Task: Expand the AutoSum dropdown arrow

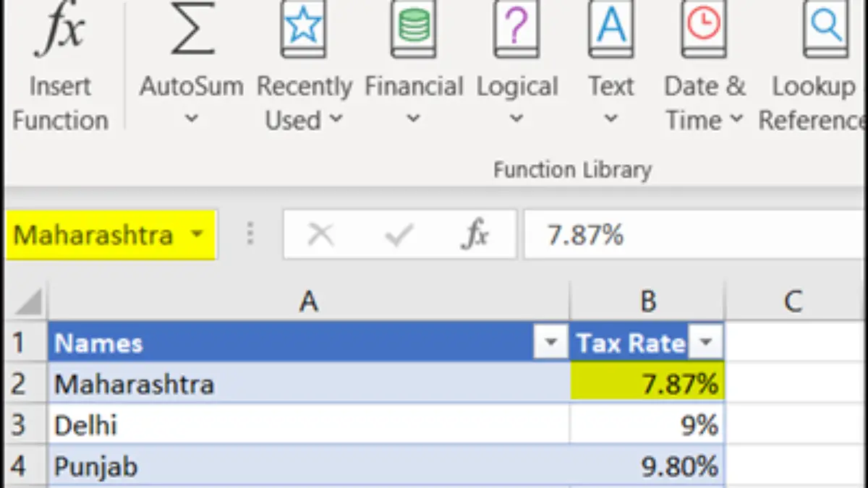Action: pyautogui.click(x=191, y=119)
